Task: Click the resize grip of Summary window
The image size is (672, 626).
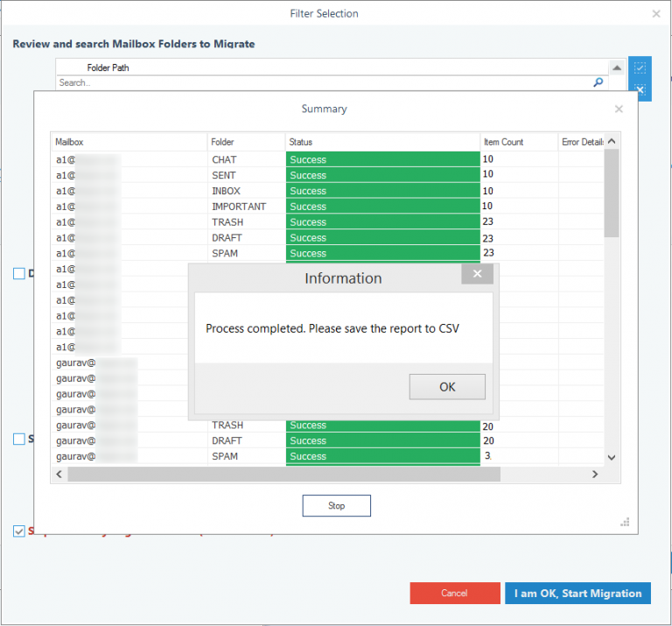Action: pyautogui.click(x=625, y=522)
